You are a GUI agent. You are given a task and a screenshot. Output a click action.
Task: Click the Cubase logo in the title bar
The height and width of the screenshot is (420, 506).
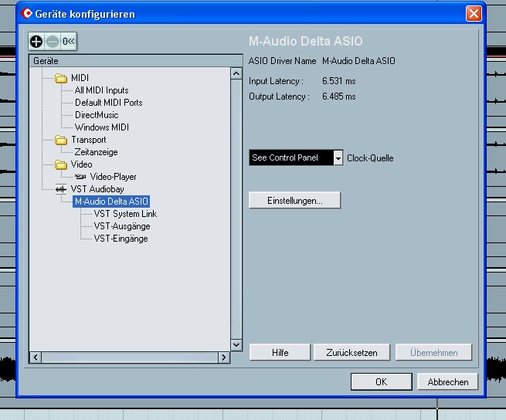[26, 14]
